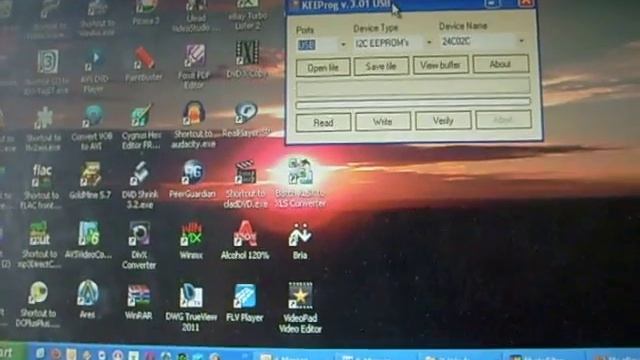
Task: Expand the Ports dropdown in KEEProg
Action: click(343, 44)
